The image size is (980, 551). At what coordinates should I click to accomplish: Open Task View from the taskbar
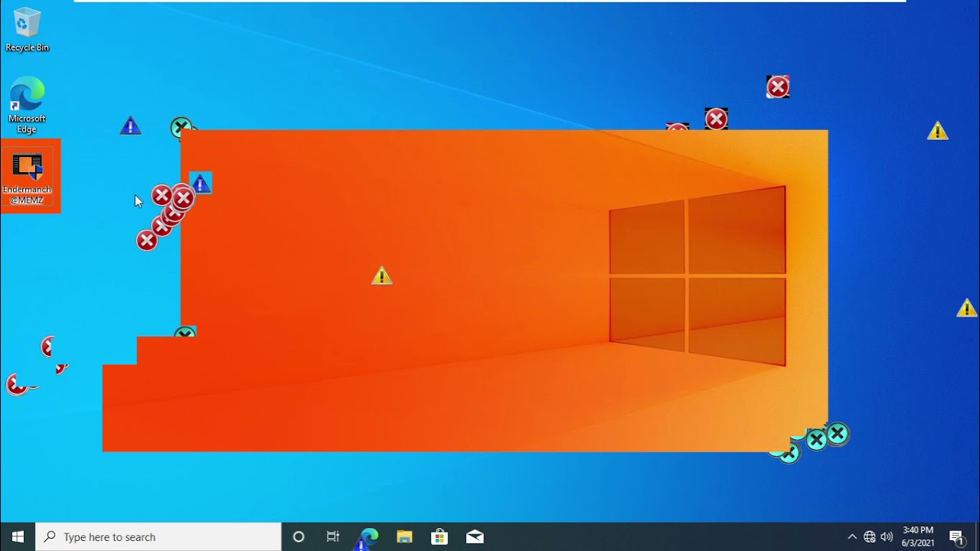click(x=333, y=536)
